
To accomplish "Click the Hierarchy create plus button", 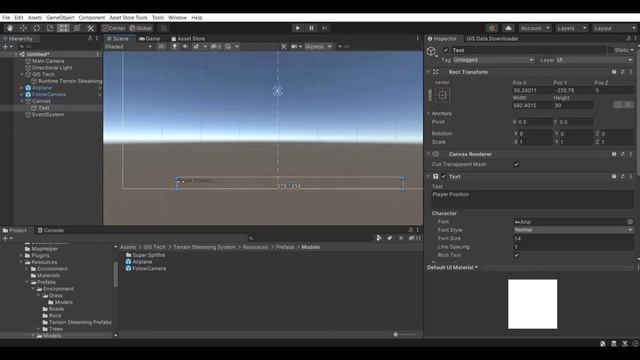I will click(6, 47).
